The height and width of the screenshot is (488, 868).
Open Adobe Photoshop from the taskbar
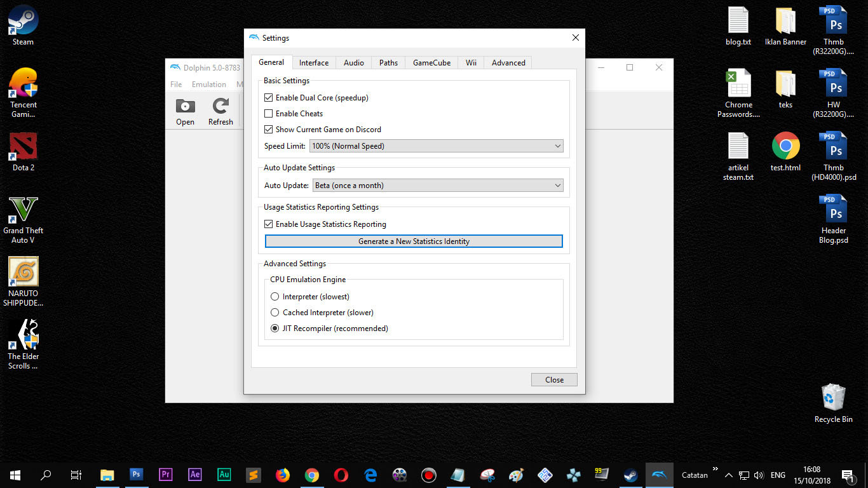coord(136,475)
